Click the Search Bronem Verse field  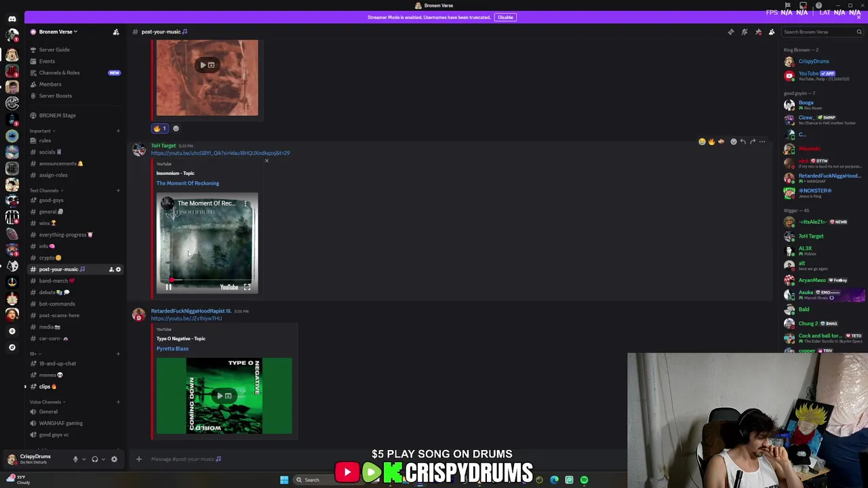(x=822, y=32)
